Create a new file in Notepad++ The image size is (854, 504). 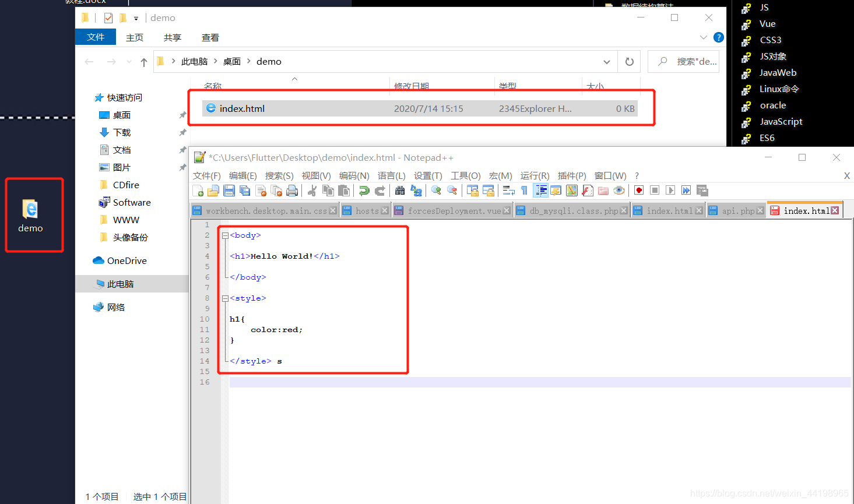(x=198, y=190)
